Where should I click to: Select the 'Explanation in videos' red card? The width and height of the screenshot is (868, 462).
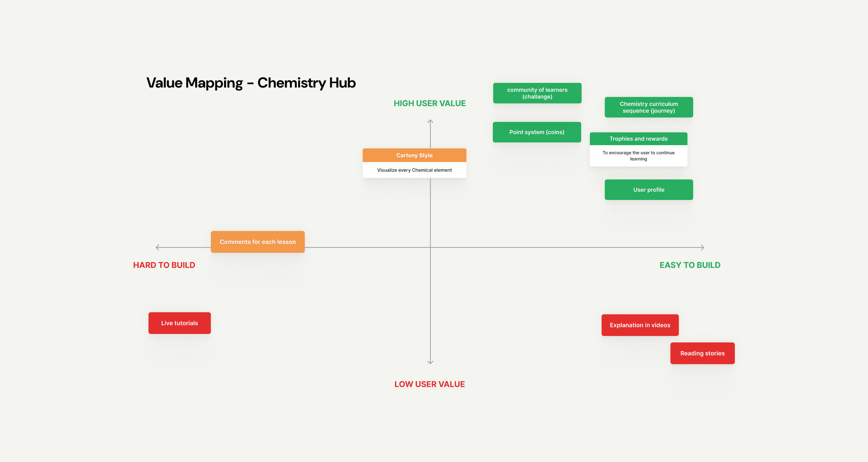(640, 325)
